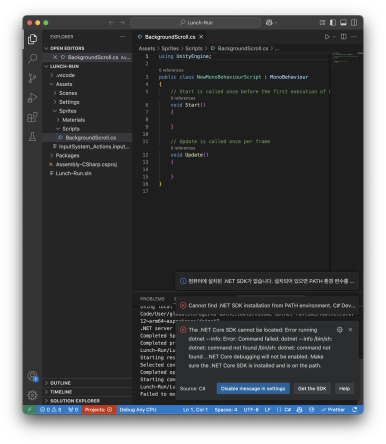The height and width of the screenshot is (444, 386).
Task: Click Sprites in the breadcrumb path
Action: 170,49
